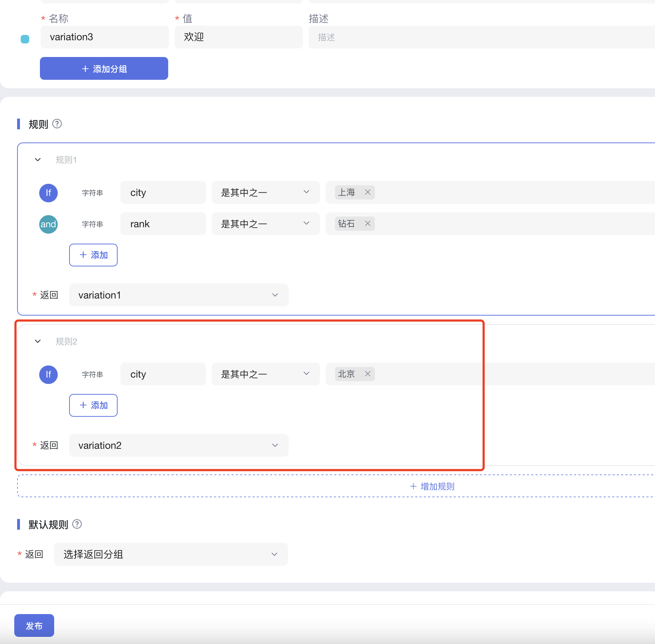Collapse the 规则2 section

coord(38,341)
